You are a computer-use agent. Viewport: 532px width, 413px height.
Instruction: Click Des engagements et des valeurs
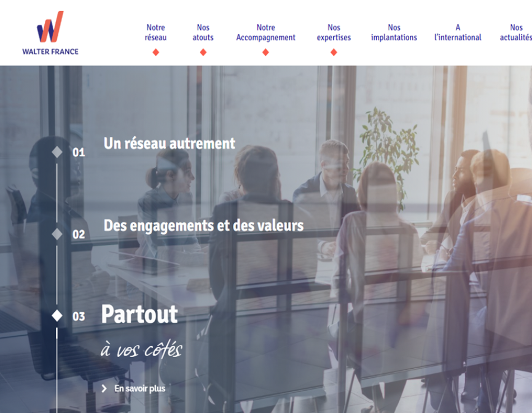204,226
